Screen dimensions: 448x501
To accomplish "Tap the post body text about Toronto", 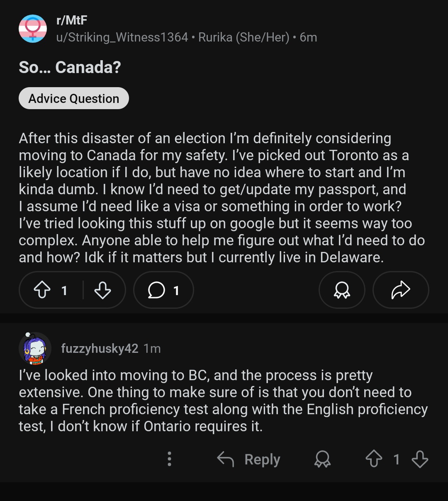I will (x=214, y=155).
